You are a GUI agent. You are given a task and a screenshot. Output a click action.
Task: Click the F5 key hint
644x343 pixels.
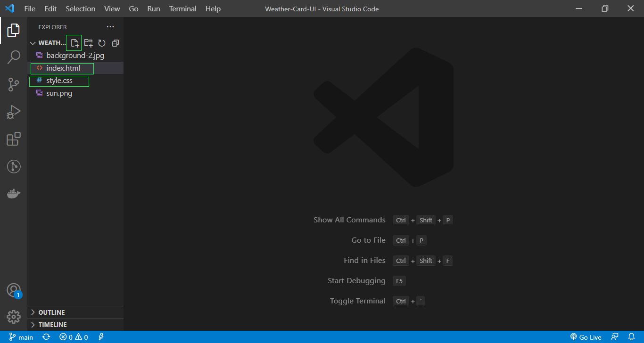(x=399, y=281)
